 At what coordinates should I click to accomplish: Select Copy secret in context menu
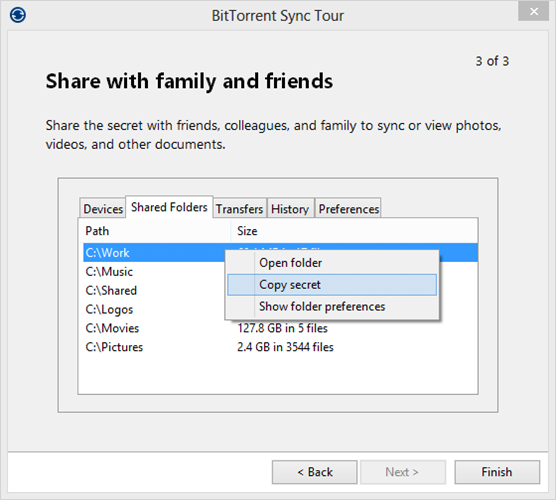point(332,284)
